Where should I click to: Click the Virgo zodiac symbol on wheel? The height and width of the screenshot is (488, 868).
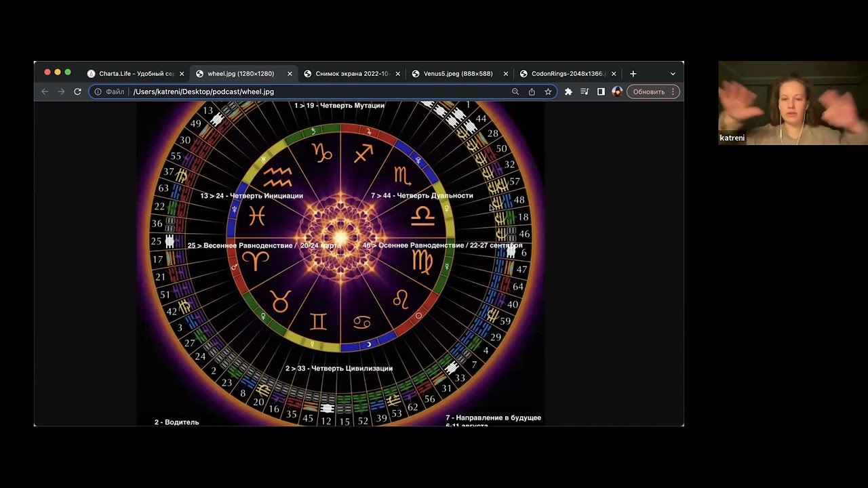422,262
